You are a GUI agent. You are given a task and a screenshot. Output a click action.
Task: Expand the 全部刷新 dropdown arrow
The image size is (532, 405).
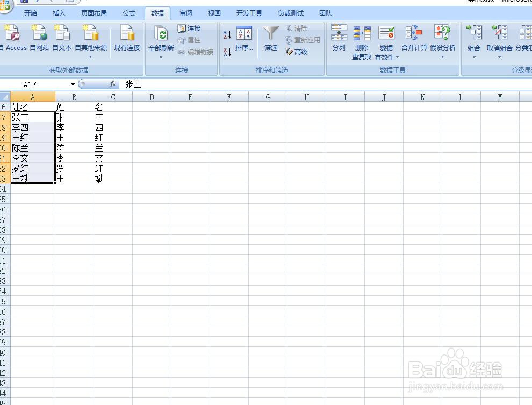161,57
